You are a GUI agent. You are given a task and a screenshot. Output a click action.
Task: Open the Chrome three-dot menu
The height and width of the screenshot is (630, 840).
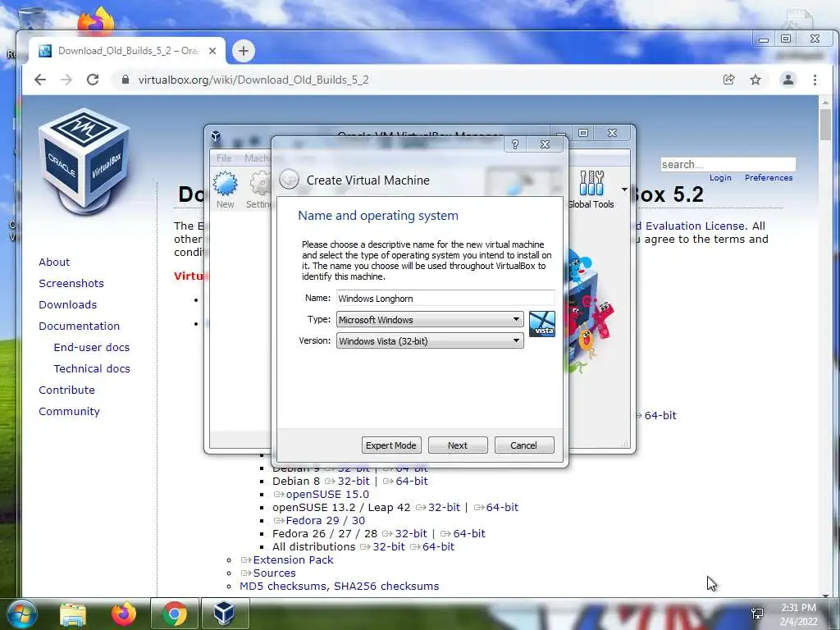tap(815, 80)
